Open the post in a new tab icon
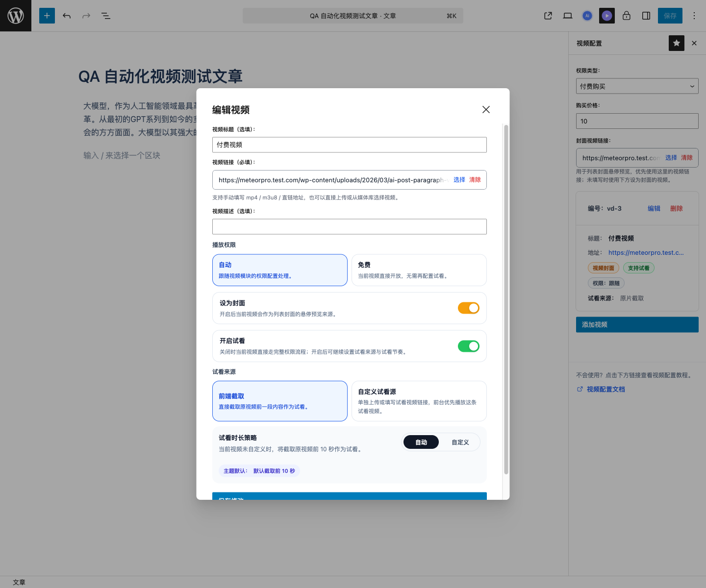 point(548,16)
